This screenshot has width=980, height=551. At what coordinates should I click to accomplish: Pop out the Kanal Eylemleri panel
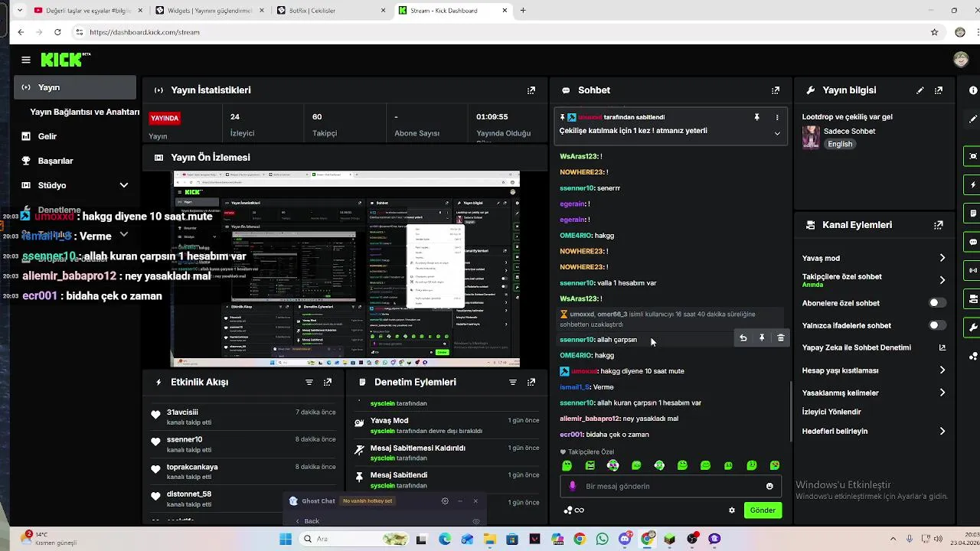939,225
